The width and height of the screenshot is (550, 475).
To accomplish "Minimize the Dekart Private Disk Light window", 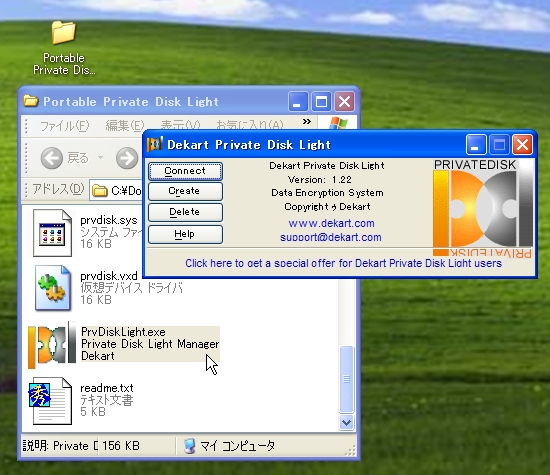I will pos(476,145).
